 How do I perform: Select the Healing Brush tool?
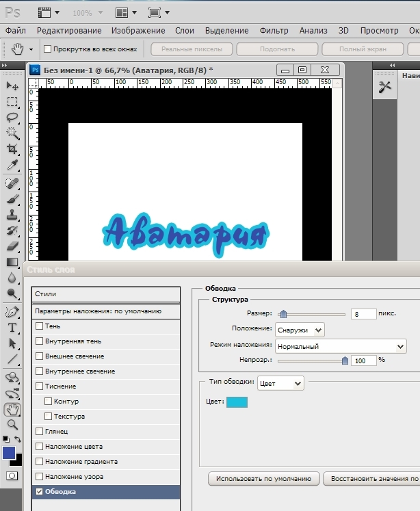12,183
